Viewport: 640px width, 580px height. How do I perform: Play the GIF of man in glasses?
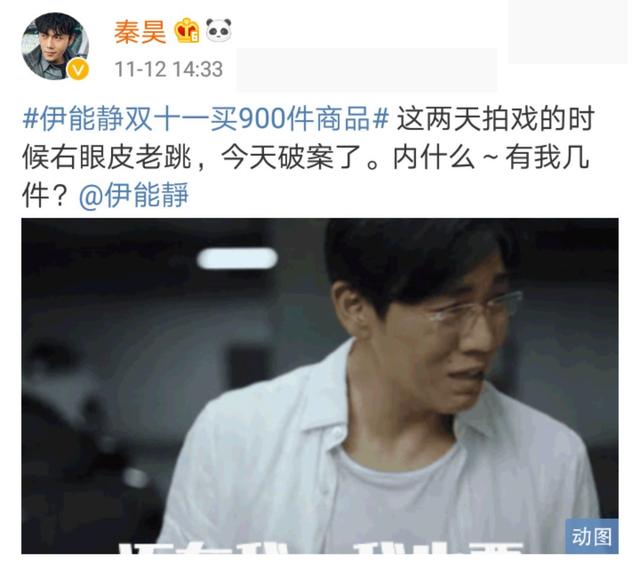click(x=320, y=386)
